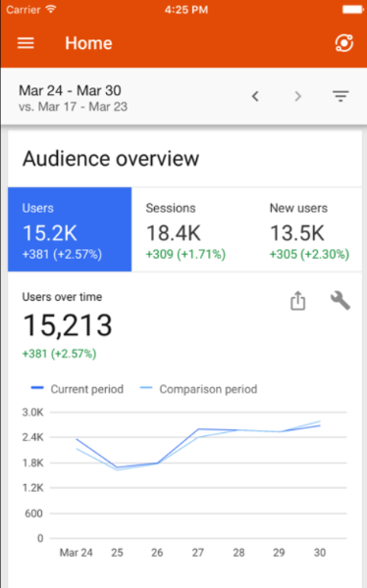Tap the battery indicator in status bar
Screen dimensions: 367x588
pyautogui.click(x=352, y=10)
